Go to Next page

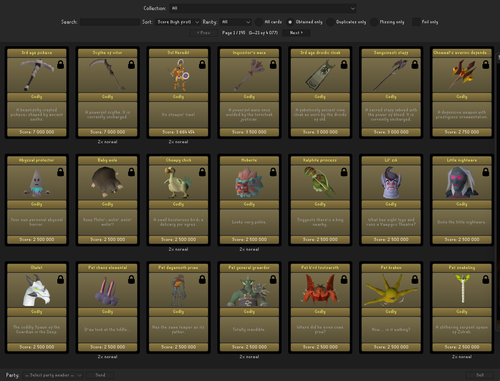click(x=296, y=33)
